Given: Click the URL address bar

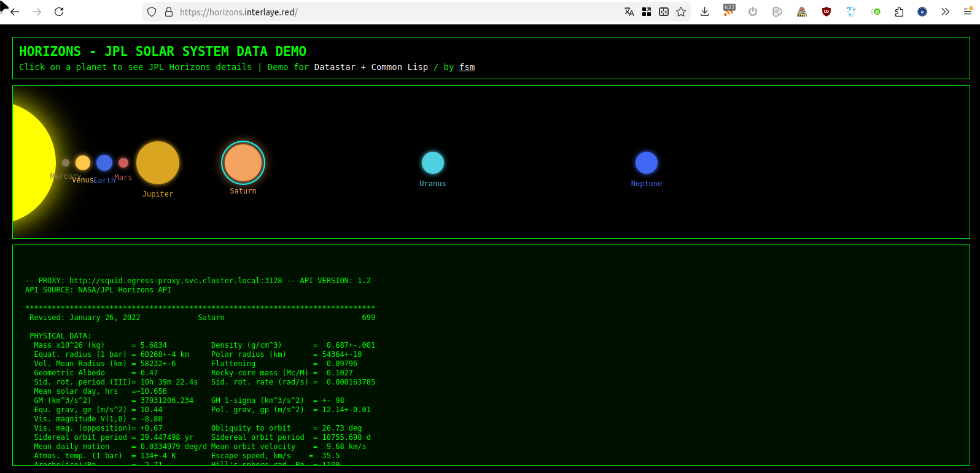Looking at the screenshot, I should [393, 12].
